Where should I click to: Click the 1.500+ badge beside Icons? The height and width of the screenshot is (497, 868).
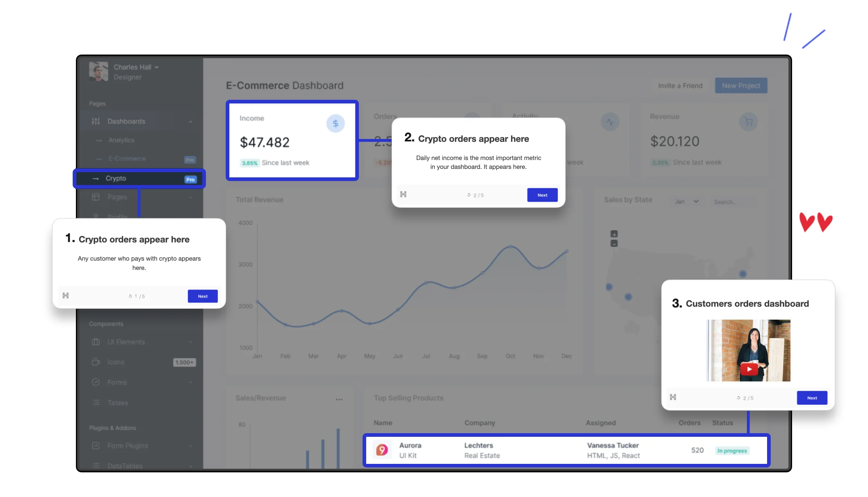click(185, 362)
